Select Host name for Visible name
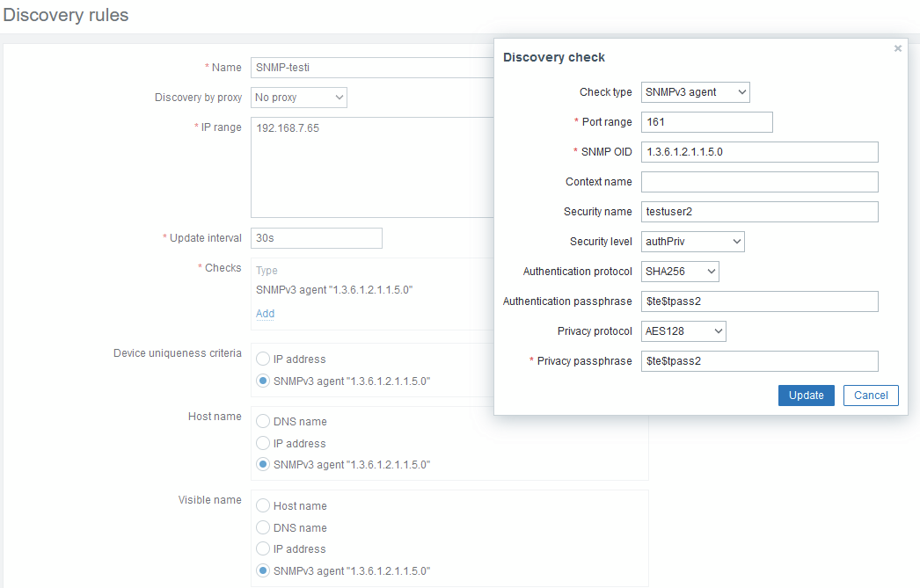 [263, 506]
